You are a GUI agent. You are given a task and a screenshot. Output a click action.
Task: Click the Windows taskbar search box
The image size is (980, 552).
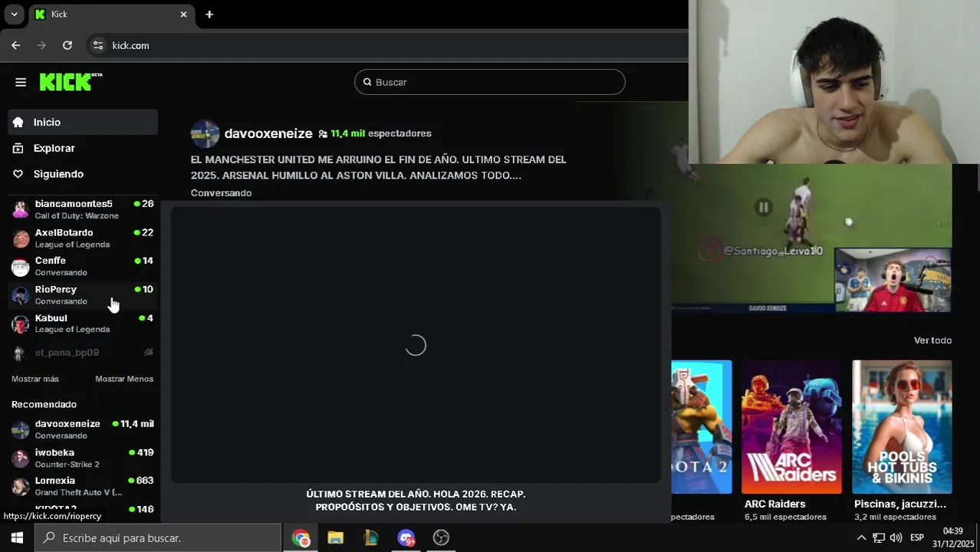[158, 537]
